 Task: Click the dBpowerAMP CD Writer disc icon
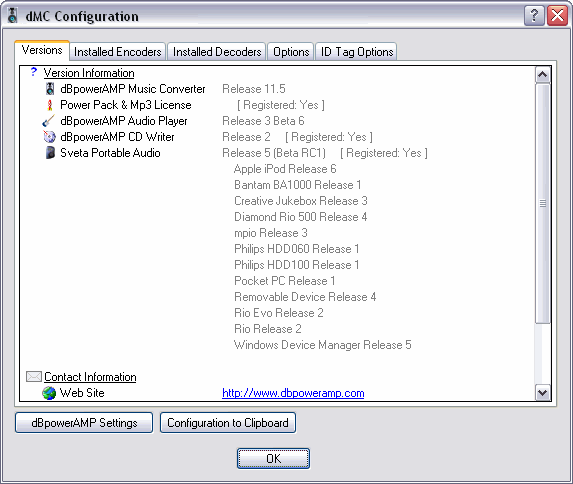coord(49,137)
